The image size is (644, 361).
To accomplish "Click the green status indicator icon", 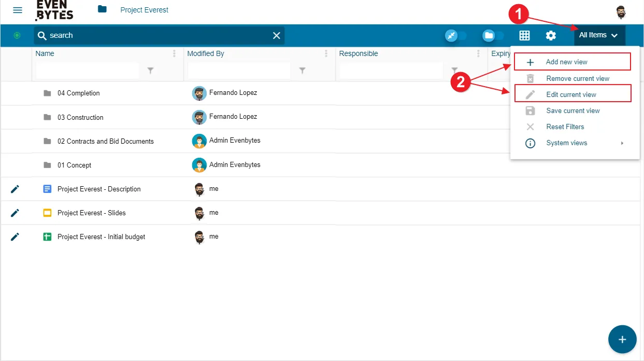I will coord(17,35).
